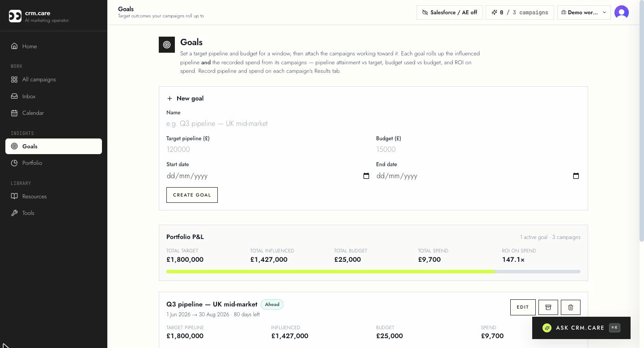Select Goals in the sidebar
644x348 pixels.
pyautogui.click(x=54, y=146)
